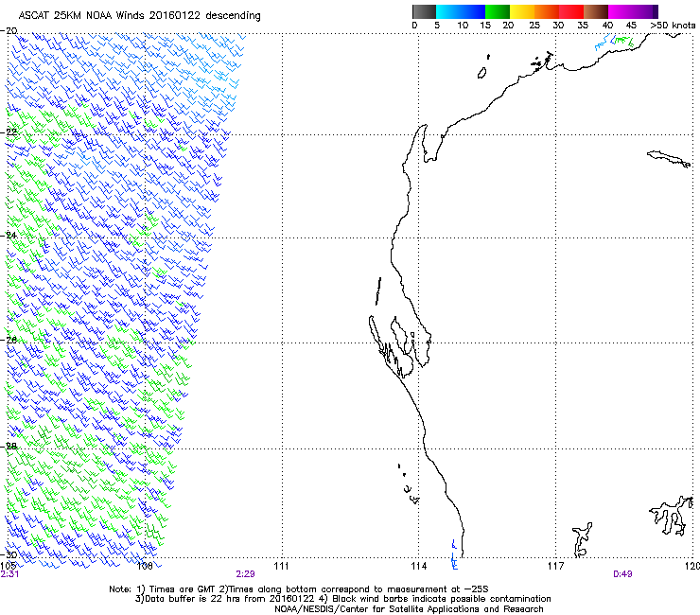The image size is (700, 615).
Task: Click the purple time label right of longitude 117
Action: pos(622,574)
